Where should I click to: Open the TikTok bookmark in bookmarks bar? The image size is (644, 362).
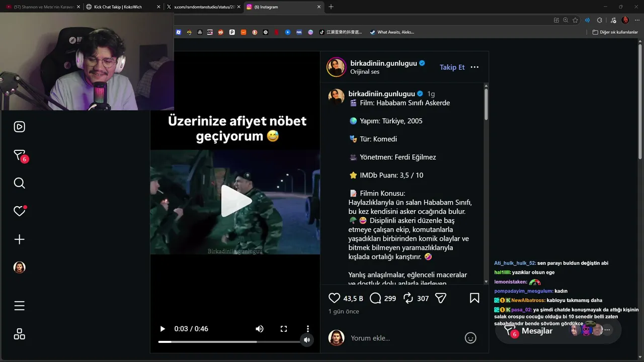[341, 32]
